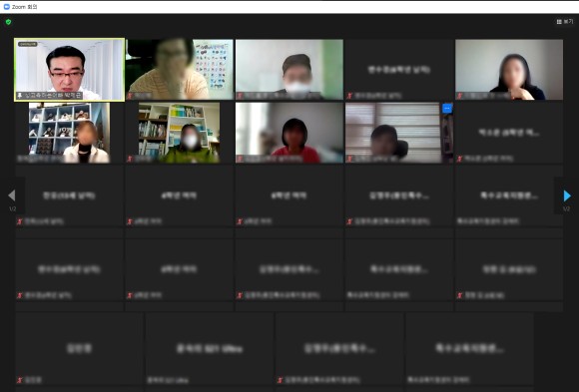This screenshot has width=579, height=392.
Task: Select video of child in red shirt
Action: coord(289,133)
